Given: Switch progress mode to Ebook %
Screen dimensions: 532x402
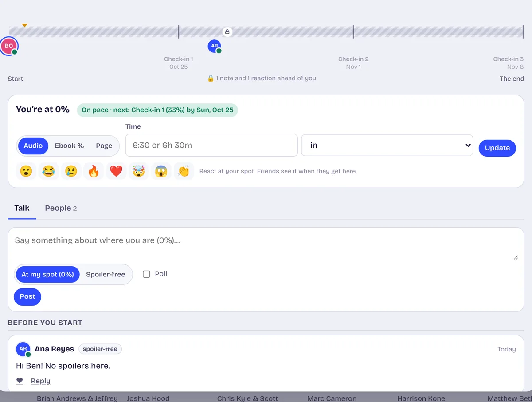Looking at the screenshot, I should 69,146.
